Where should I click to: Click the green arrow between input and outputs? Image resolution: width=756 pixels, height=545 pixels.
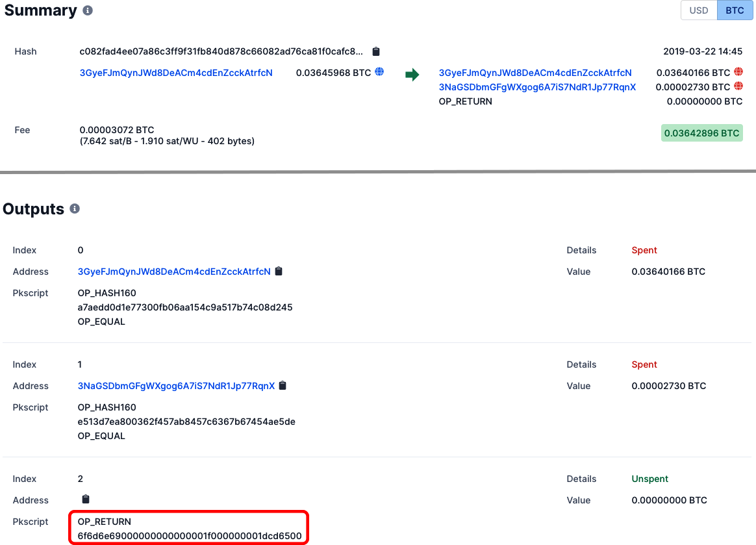412,75
